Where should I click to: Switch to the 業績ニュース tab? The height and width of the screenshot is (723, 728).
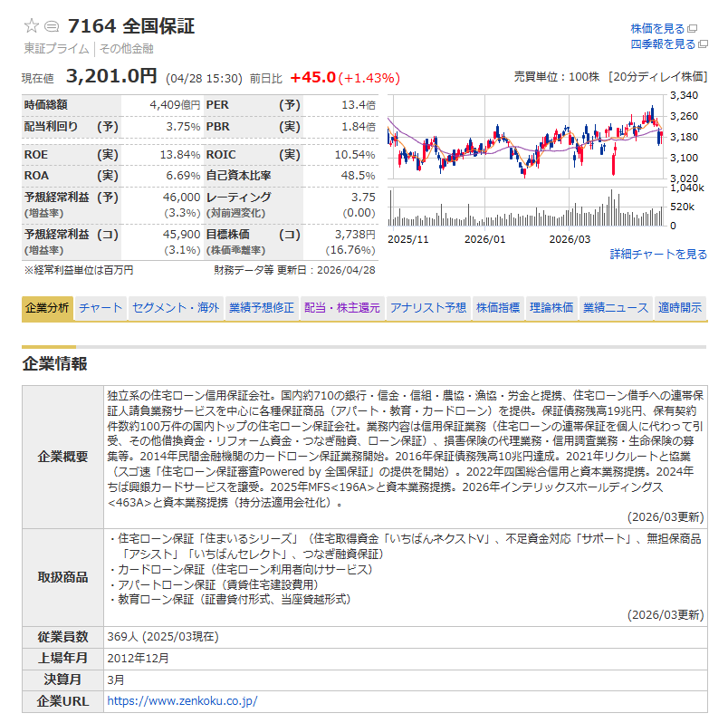point(616,308)
